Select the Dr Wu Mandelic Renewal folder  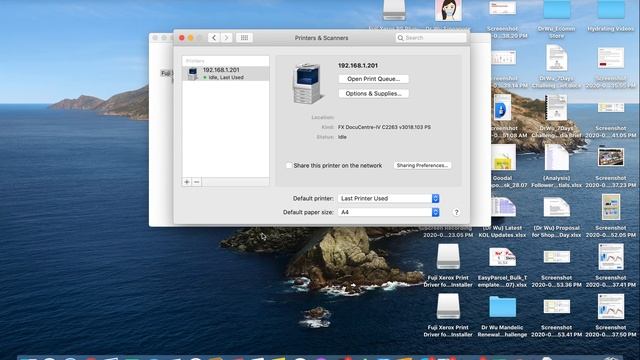(502, 307)
